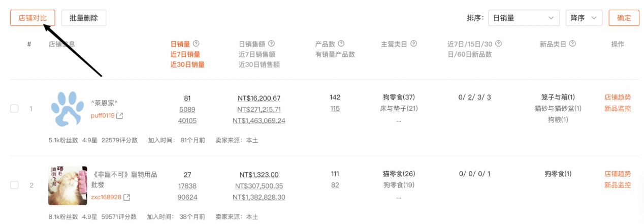The height and width of the screenshot is (224, 644).
Task: Click the 确定 button
Action: 624,18
